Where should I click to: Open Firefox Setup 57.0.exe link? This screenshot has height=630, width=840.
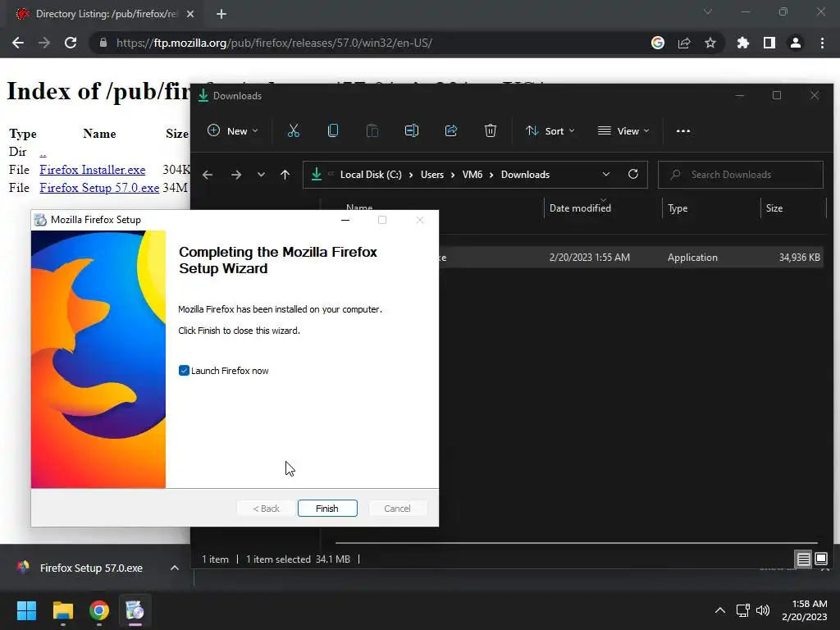[99, 188]
